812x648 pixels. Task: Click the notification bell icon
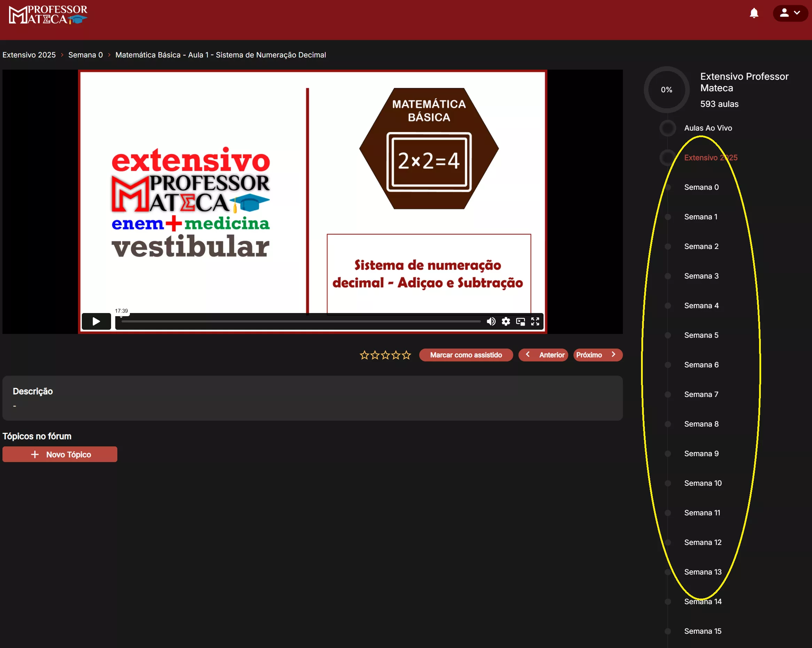[754, 13]
